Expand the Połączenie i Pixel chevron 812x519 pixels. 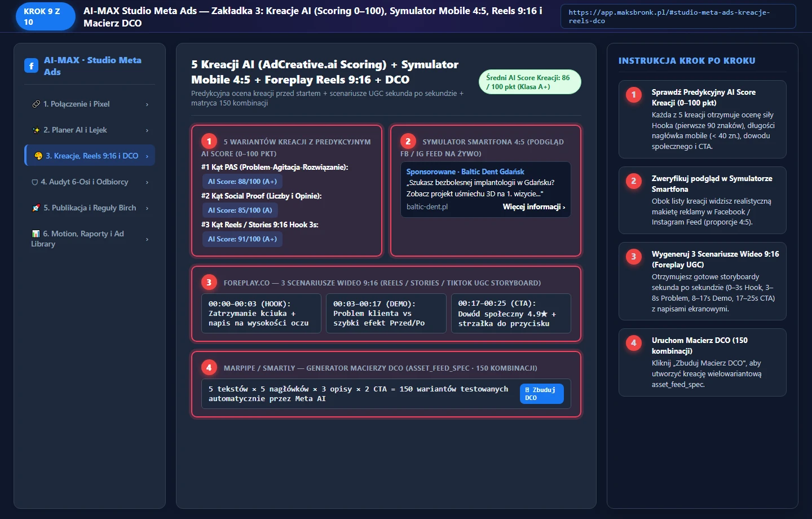click(x=147, y=104)
